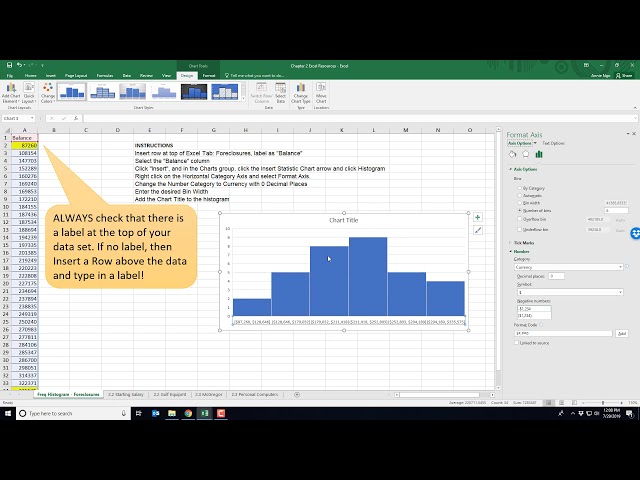Click the Number of bins value field
Image resolution: width=640 pixels, height=480 pixels.
tap(616, 211)
